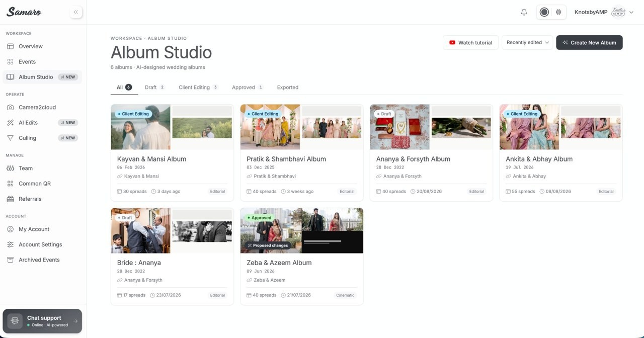Viewport: 644px width, 338px height.
Task: Click the Ananya & Forsyth Album title
Action: click(413, 159)
